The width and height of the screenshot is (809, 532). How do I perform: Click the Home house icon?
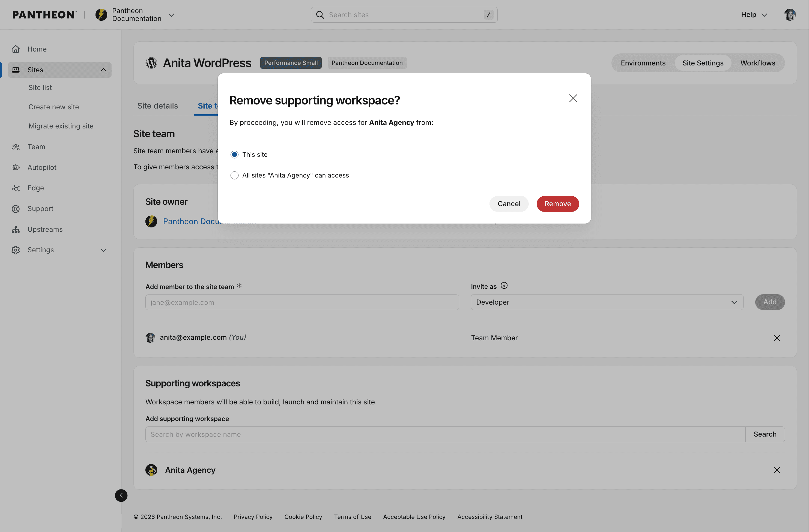(16, 49)
